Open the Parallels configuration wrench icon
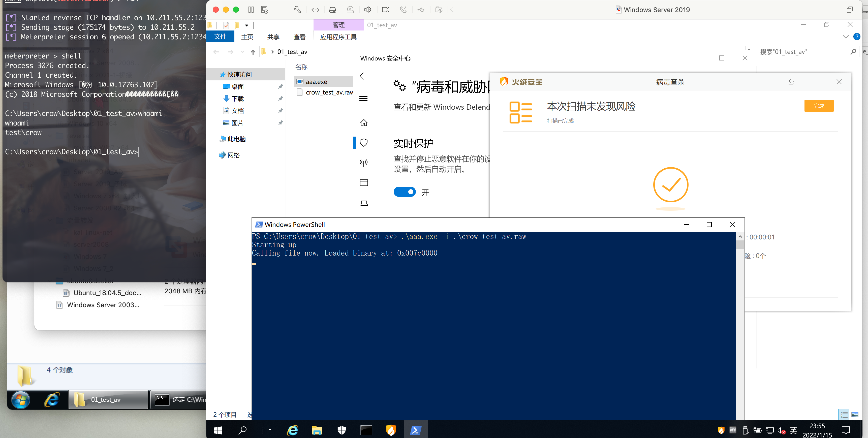 (x=297, y=10)
